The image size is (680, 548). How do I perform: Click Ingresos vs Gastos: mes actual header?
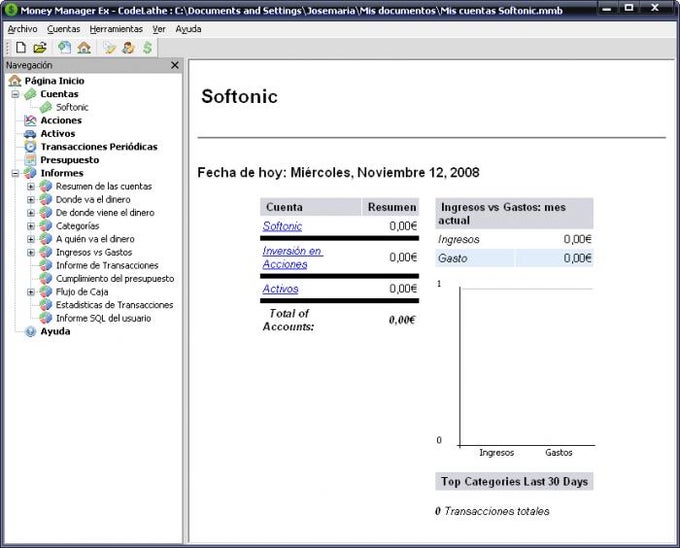coord(514,213)
